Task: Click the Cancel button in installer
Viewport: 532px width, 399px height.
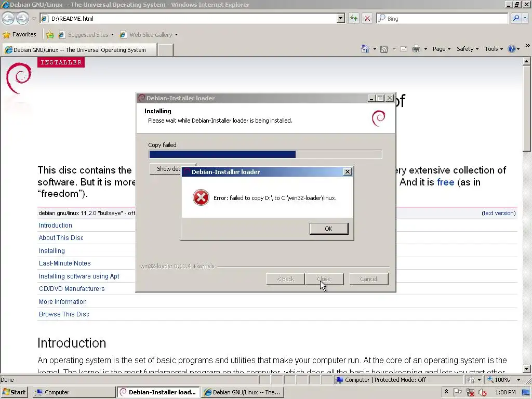Action: (368, 279)
